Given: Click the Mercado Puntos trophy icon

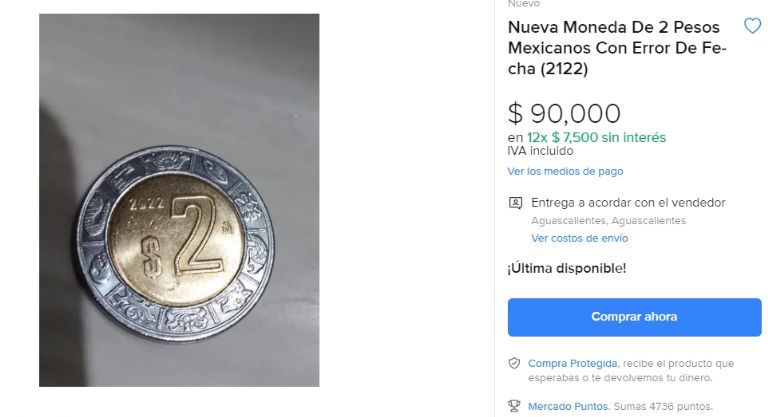Looking at the screenshot, I should tap(514, 406).
